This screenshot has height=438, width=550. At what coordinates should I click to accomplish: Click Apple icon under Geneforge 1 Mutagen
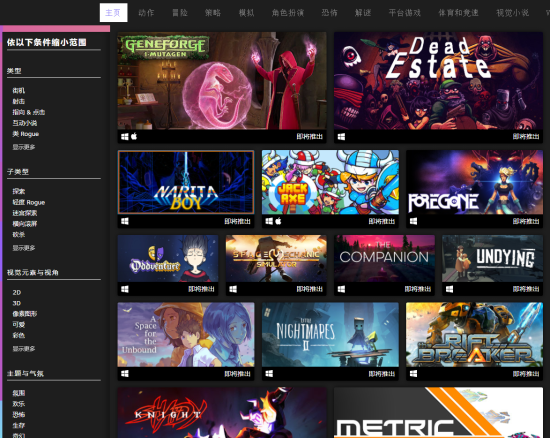pyautogui.click(x=134, y=137)
